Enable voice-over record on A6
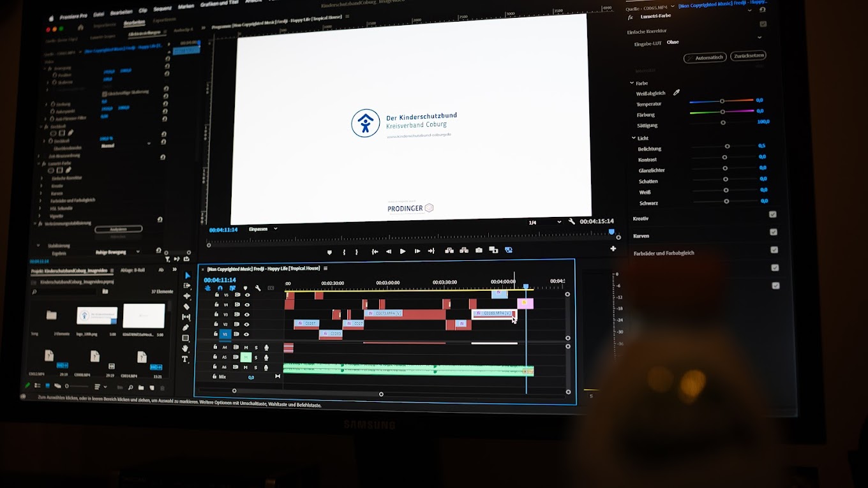868x488 pixels. [266, 367]
